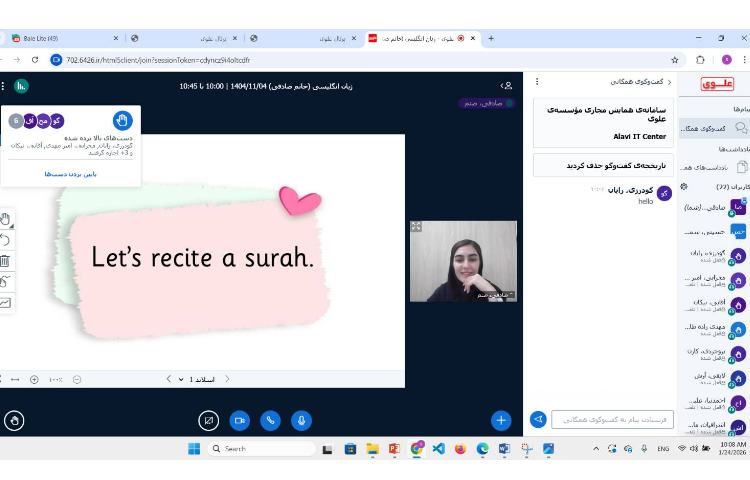Click the Alavi logo in the sidebar
Viewport: 750px width, 480px height.
click(717, 84)
